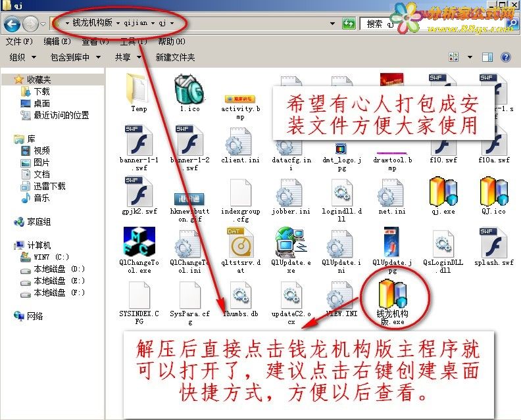Screen dimensions: 521x420
Task: Select banner-1-2.swf flash file
Action: click(x=189, y=148)
